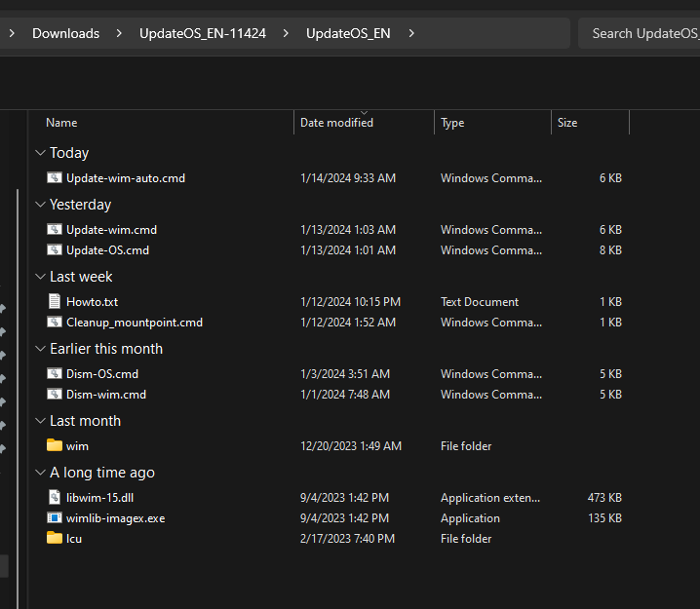The width and height of the screenshot is (700, 609).
Task: Click the Last week group heading
Action: (x=81, y=277)
